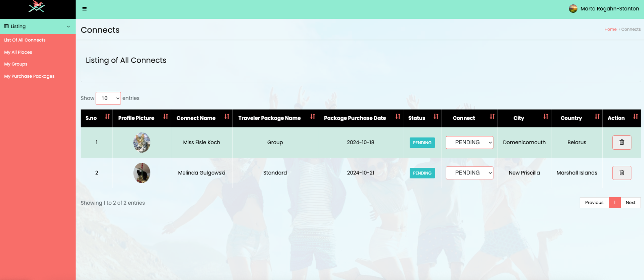The image size is (644, 280).
Task: Open Connect dropdown for Melinda Gulgowski
Action: [469, 173]
